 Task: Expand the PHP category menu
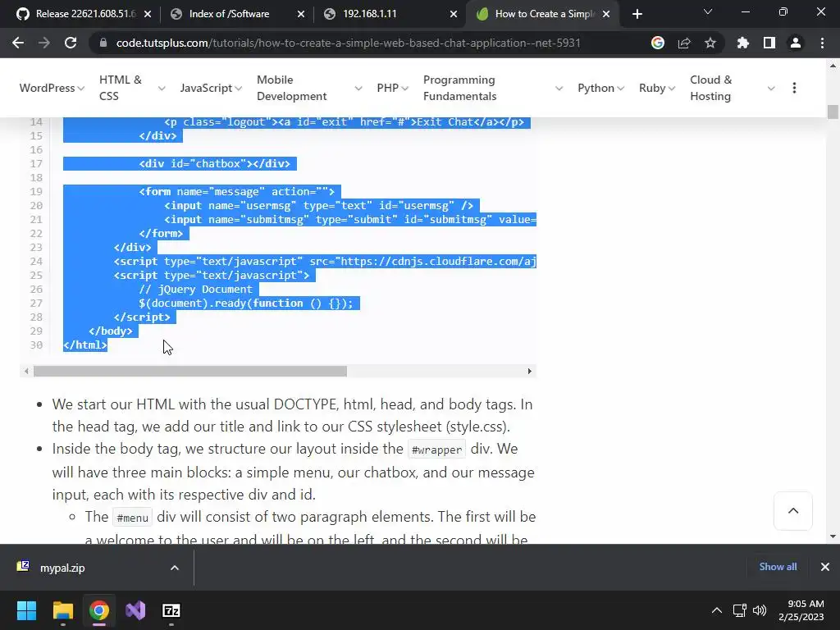(393, 88)
